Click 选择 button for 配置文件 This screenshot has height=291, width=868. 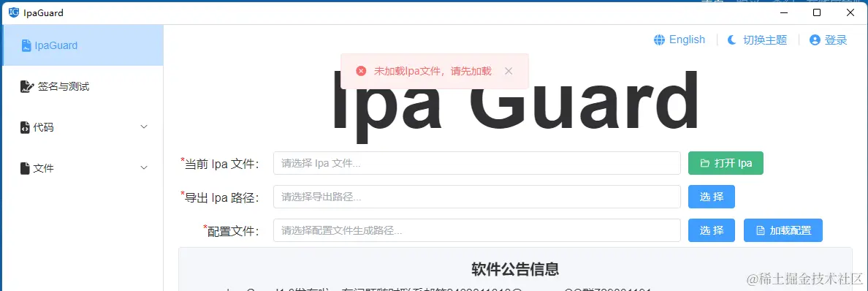tap(712, 230)
